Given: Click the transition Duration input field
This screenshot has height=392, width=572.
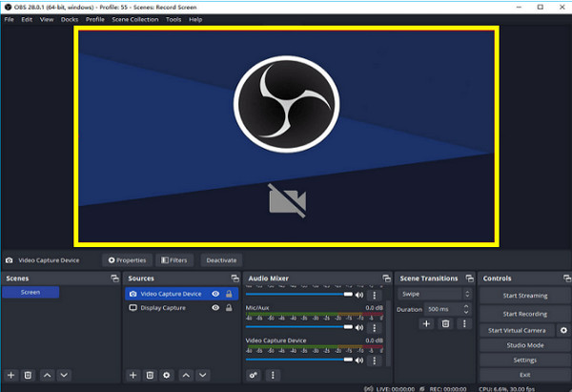Looking at the screenshot, I should tap(443, 309).
